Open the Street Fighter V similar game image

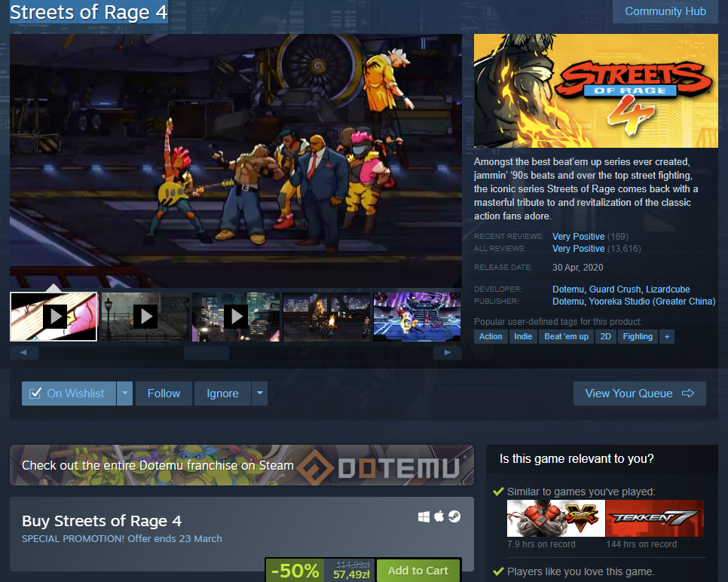tap(555, 518)
